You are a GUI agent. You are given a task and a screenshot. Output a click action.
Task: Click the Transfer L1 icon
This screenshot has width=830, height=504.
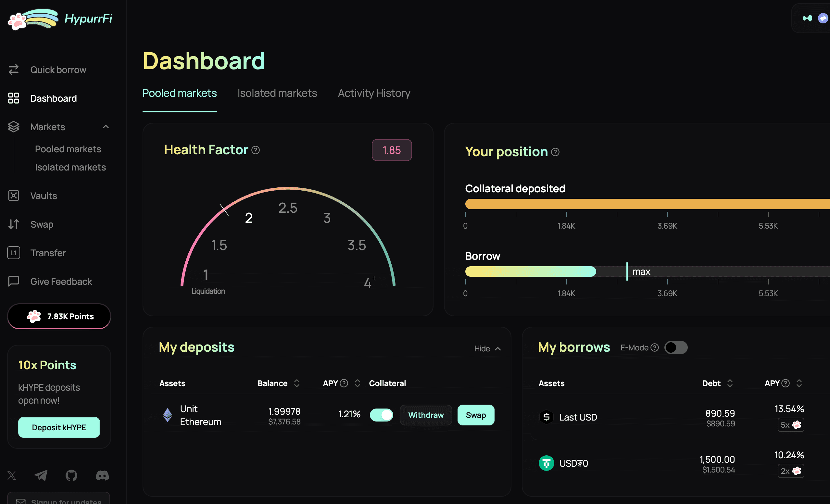pyautogui.click(x=13, y=253)
